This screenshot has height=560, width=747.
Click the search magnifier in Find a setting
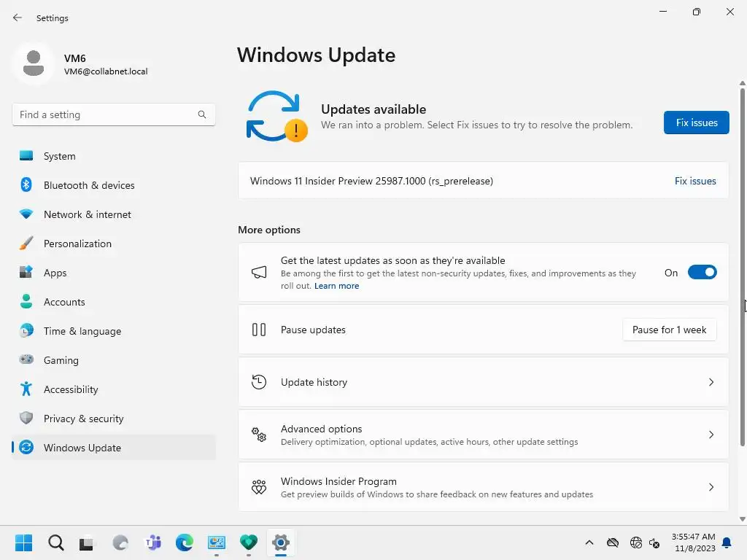202,114
